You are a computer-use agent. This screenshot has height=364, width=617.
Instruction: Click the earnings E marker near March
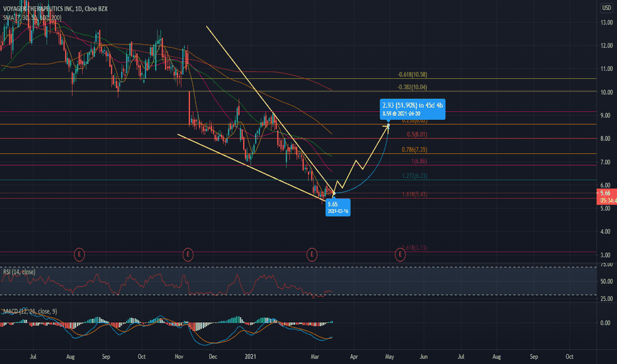point(312,255)
